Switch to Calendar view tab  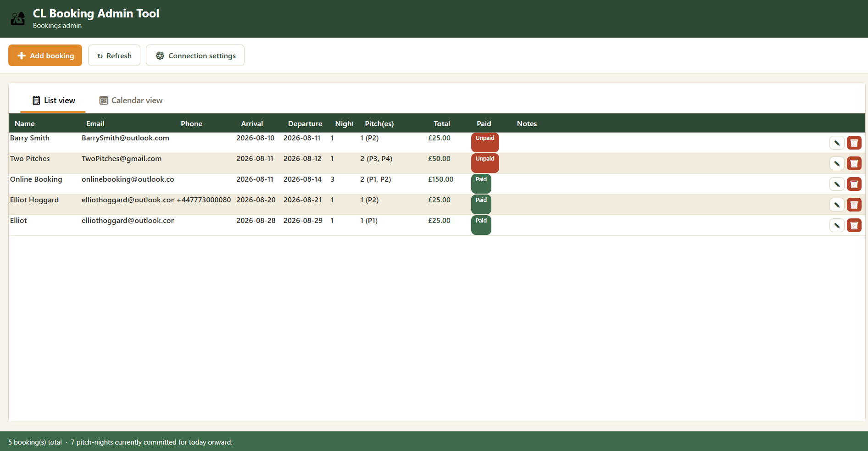coord(131,100)
